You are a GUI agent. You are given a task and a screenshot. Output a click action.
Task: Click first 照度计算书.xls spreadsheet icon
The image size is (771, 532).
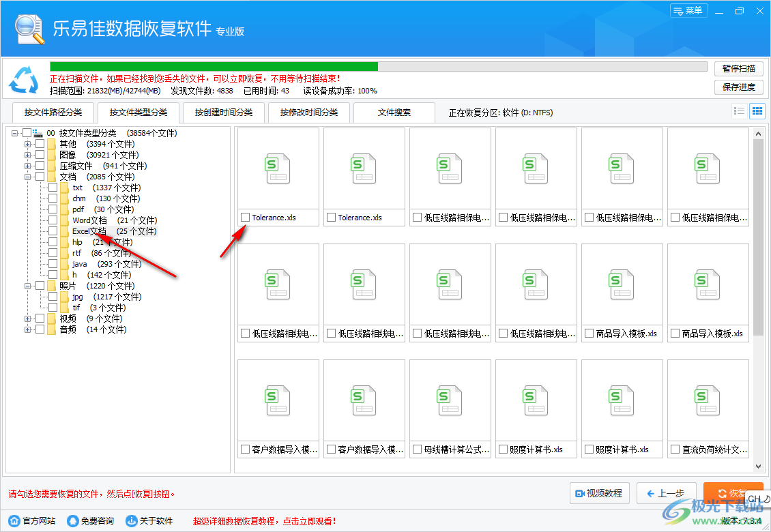coord(536,401)
